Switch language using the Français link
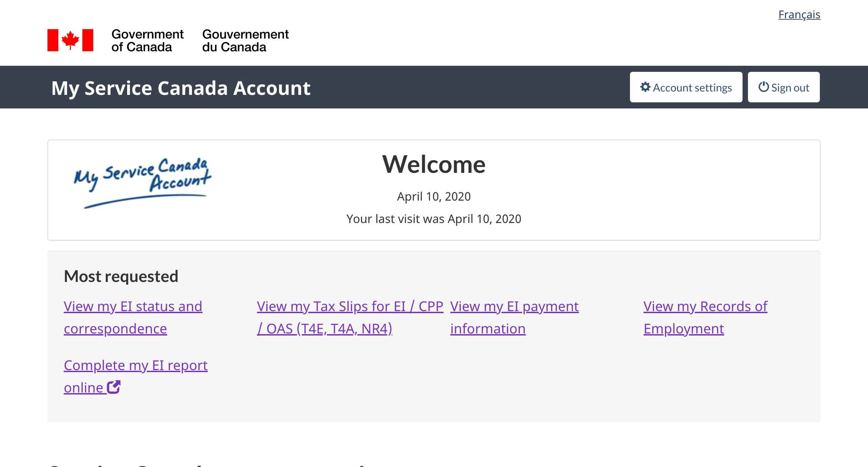 [799, 15]
